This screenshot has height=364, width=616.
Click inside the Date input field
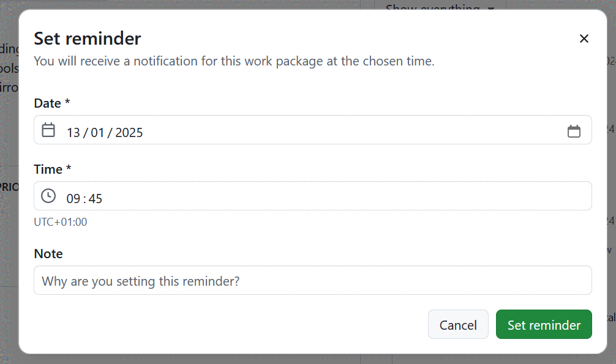[x=245, y=130]
